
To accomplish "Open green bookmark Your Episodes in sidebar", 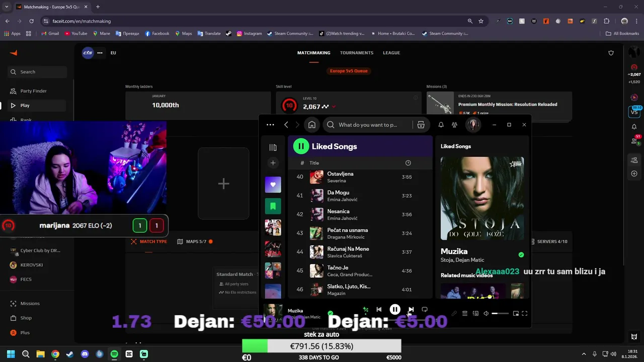I will click(x=273, y=206).
